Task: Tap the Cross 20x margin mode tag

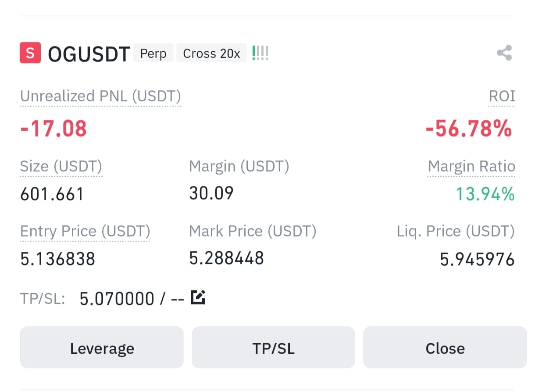Action: (x=212, y=53)
